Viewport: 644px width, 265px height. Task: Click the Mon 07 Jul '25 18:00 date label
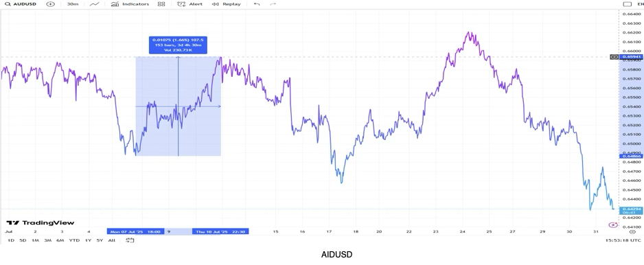135,232
